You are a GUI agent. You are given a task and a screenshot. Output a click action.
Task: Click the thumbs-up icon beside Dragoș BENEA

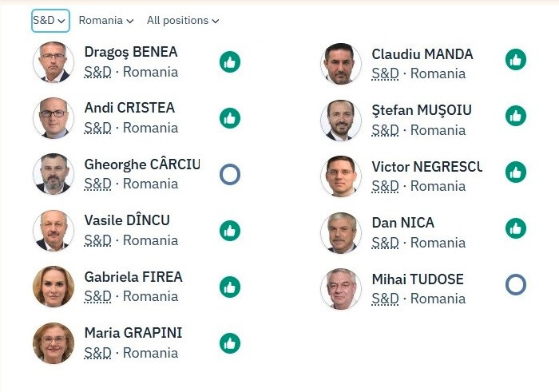[x=230, y=61]
